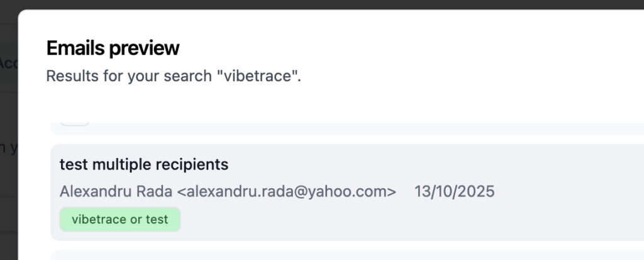
Task: Click the "Emails preview" dialog heading
Action: (x=113, y=48)
